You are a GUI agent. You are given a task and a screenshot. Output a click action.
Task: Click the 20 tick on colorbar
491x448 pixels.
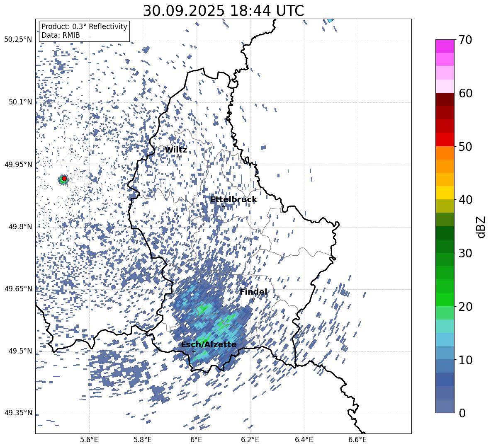point(465,307)
